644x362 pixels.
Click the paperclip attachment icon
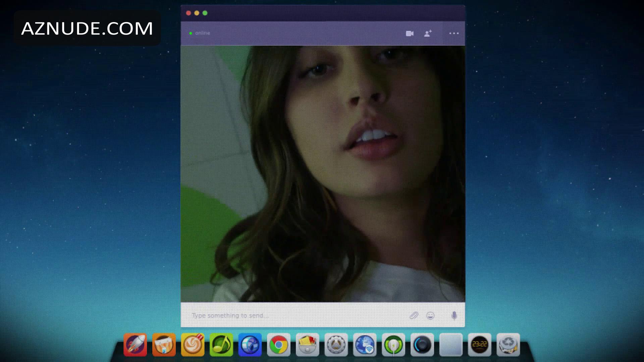click(414, 315)
